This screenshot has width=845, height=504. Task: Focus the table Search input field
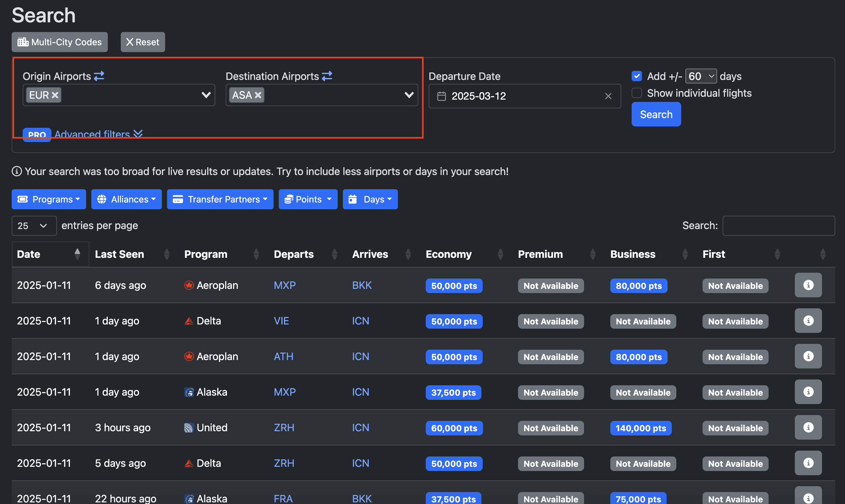coord(778,226)
